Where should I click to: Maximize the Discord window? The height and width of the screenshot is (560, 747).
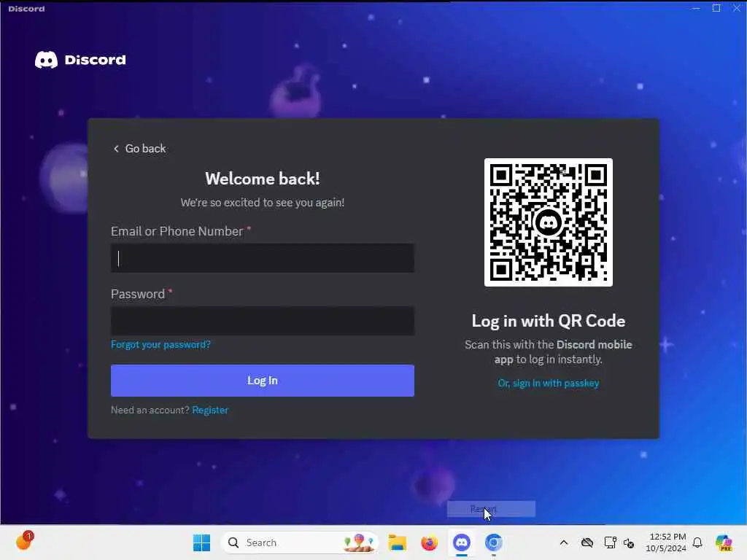(x=716, y=9)
